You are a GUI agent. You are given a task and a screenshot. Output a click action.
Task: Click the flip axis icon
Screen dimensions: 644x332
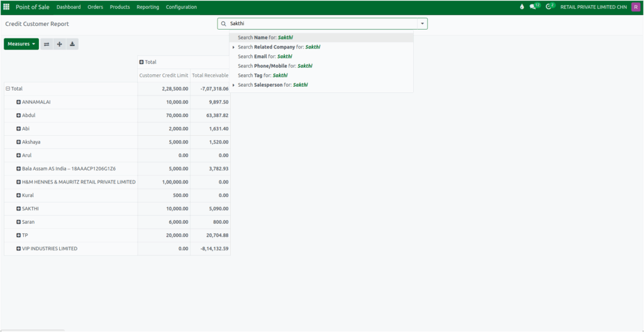tap(47, 44)
